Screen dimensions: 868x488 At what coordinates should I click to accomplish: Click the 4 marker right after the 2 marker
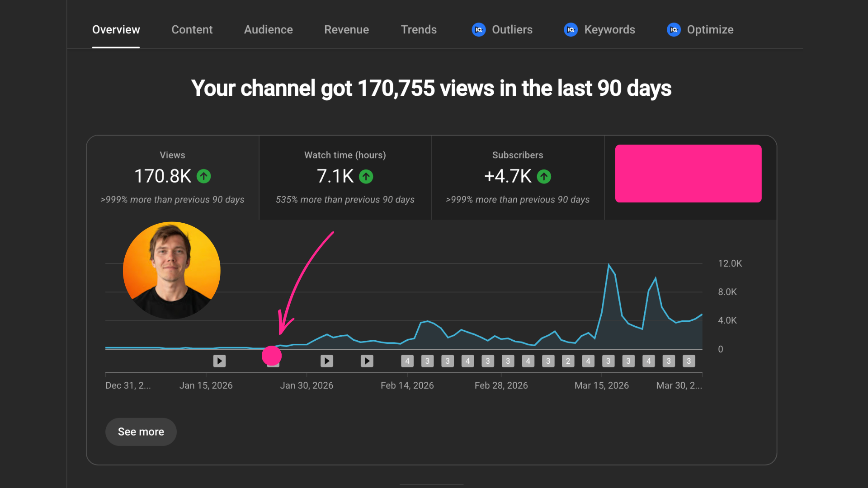click(x=588, y=361)
